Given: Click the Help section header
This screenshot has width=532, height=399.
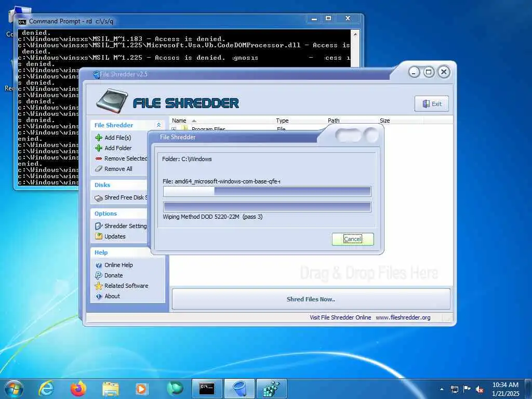Looking at the screenshot, I should pyautogui.click(x=101, y=252).
